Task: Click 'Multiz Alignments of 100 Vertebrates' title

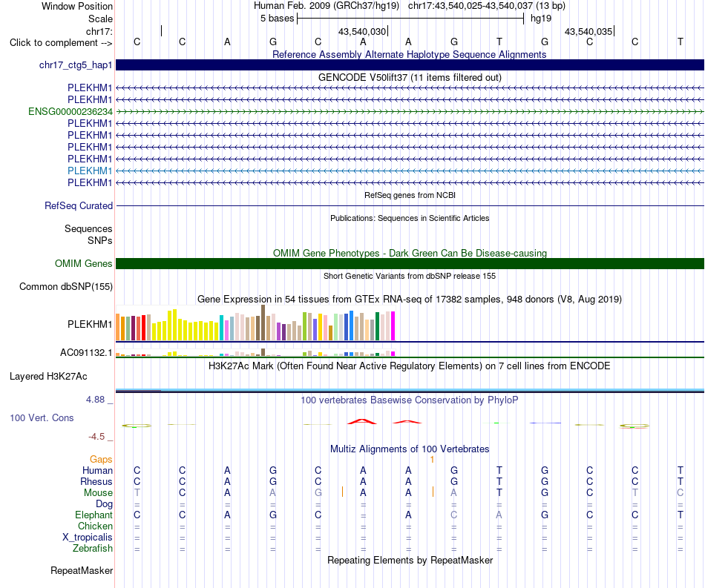Action: click(410, 449)
